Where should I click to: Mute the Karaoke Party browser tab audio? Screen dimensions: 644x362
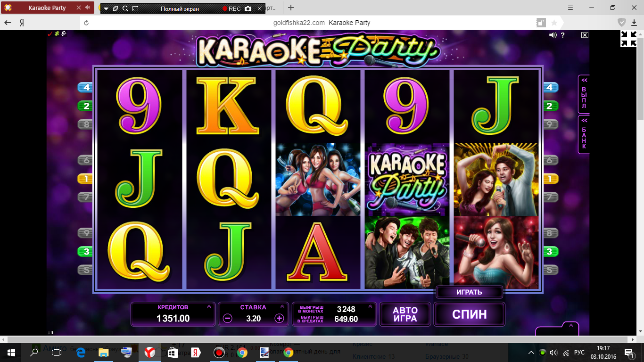87,8
